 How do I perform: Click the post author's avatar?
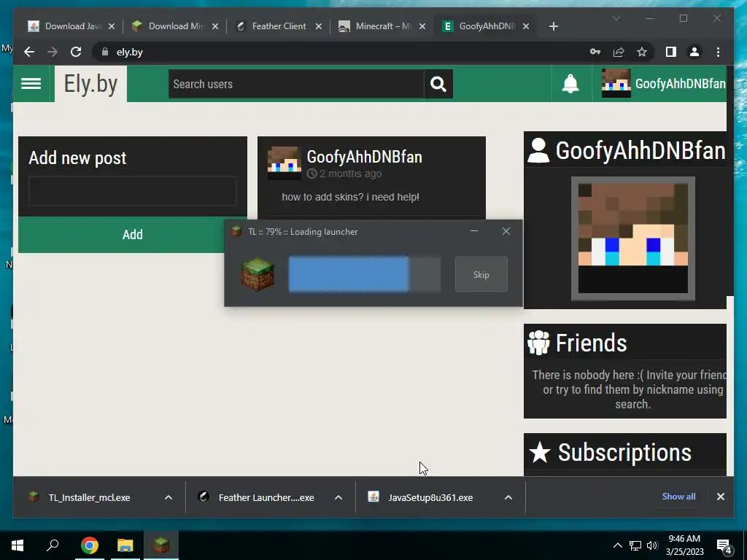(x=284, y=163)
